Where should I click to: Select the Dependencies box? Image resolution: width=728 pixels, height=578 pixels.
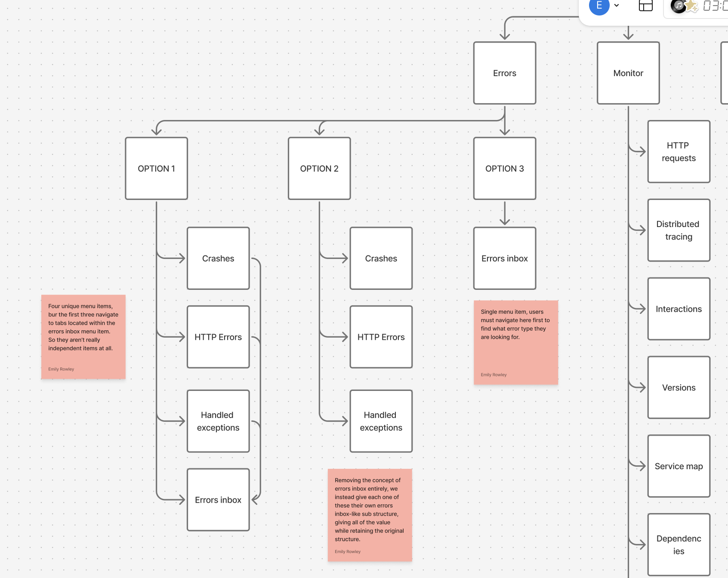[679, 545]
